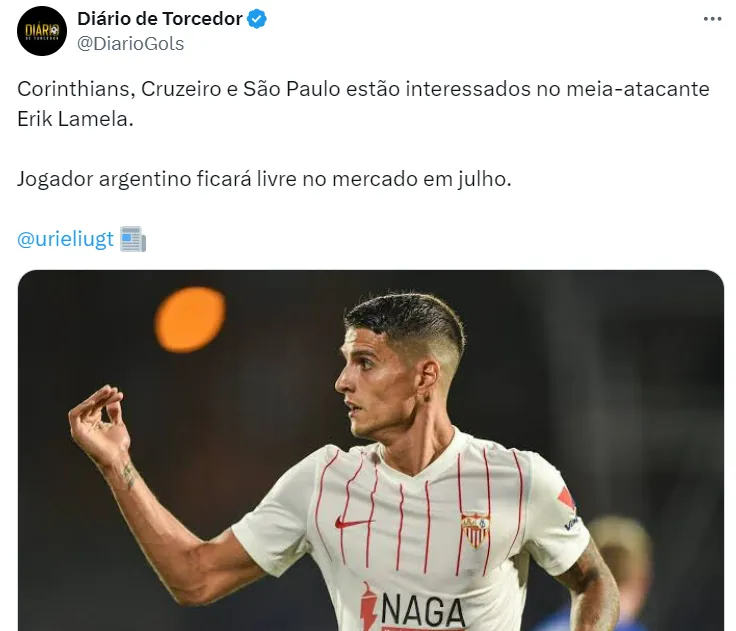
Task: Open the Erik Lamela photo attachment
Action: [371, 451]
